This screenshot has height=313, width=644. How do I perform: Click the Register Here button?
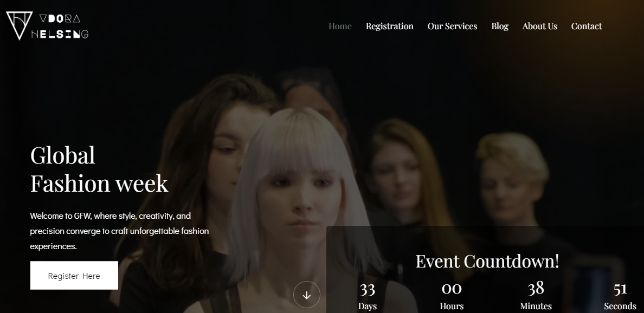(x=74, y=276)
